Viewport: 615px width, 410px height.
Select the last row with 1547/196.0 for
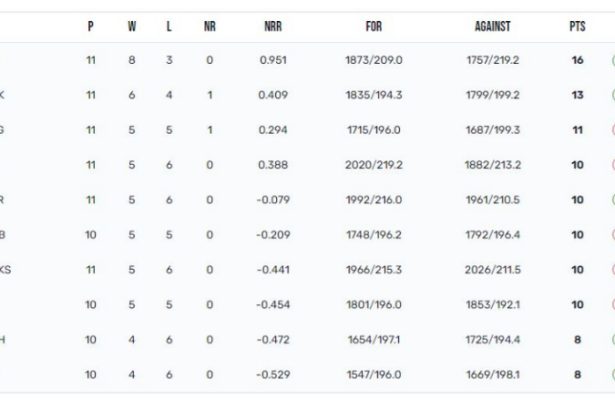[x=308, y=375]
